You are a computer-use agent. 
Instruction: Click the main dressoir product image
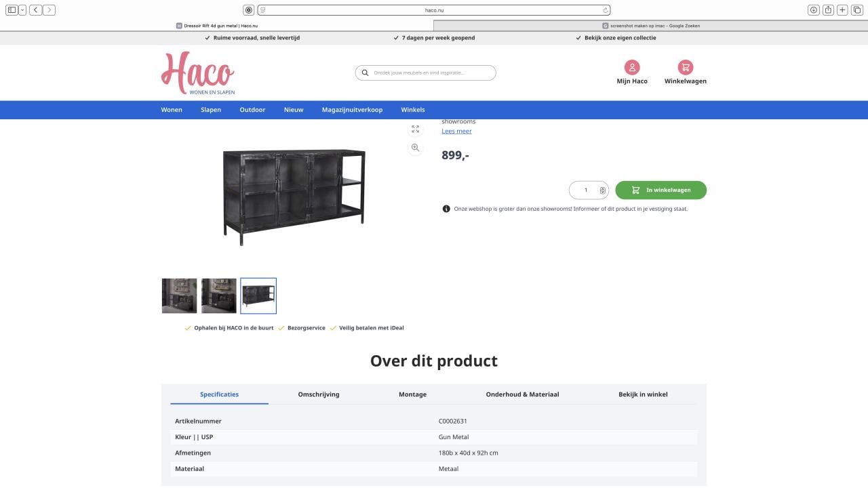(x=293, y=196)
